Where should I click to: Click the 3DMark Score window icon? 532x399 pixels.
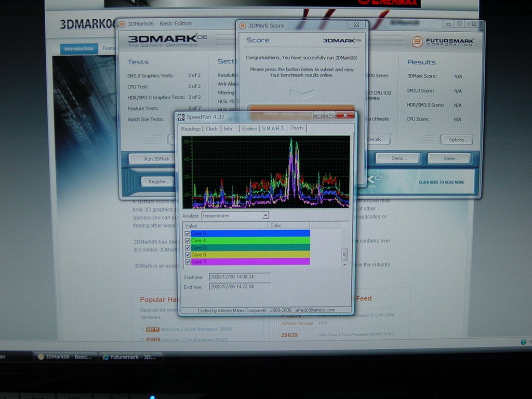[x=243, y=25]
